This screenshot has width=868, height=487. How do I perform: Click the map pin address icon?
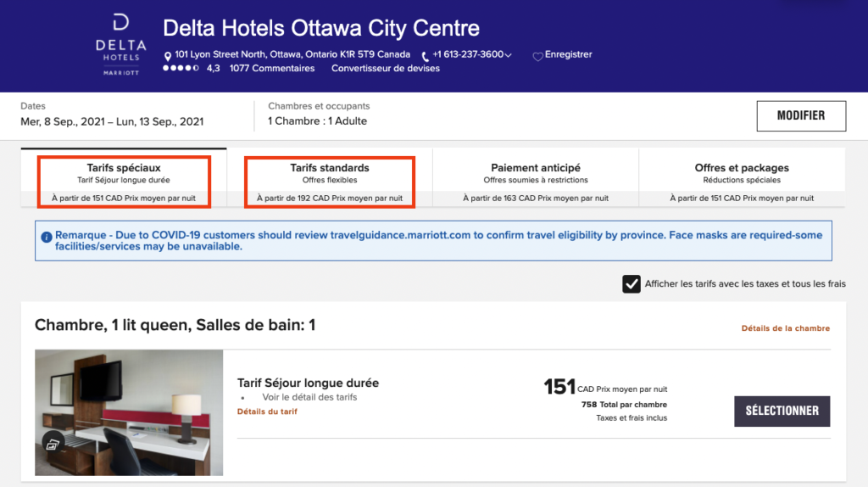168,56
